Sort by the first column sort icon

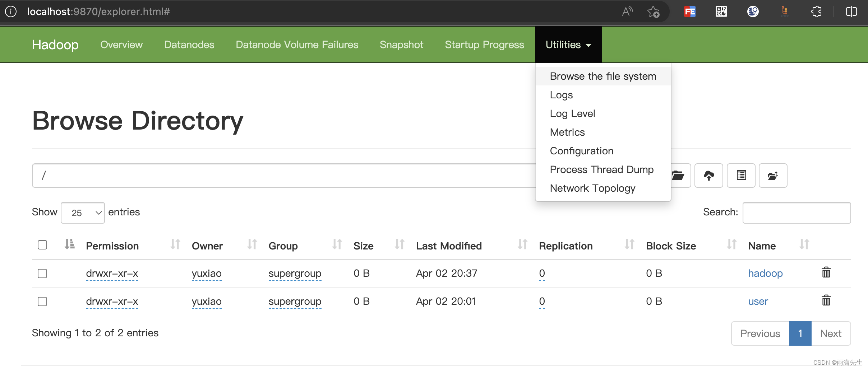69,244
